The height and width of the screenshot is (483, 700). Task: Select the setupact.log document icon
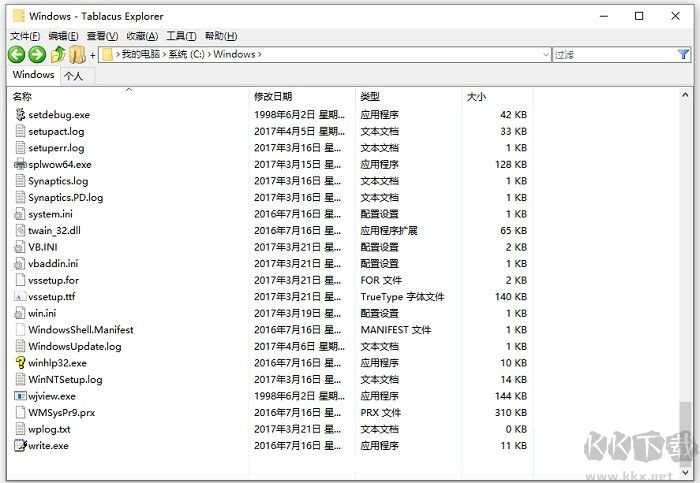tap(20, 131)
